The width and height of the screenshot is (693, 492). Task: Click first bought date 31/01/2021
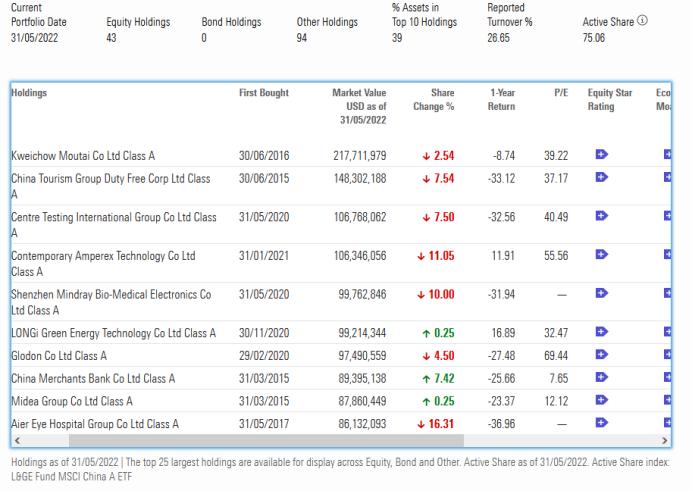264,256
